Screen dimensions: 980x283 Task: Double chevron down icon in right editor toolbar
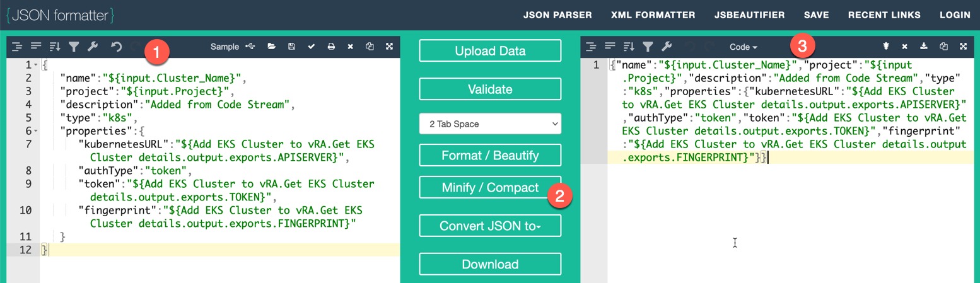click(885, 47)
